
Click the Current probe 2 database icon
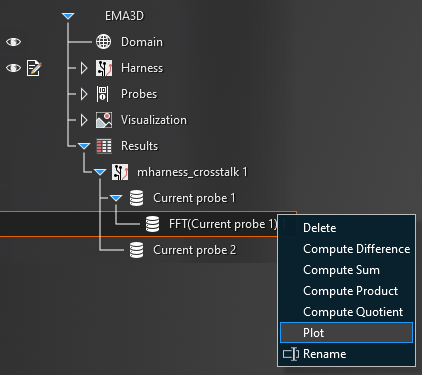tap(136, 250)
